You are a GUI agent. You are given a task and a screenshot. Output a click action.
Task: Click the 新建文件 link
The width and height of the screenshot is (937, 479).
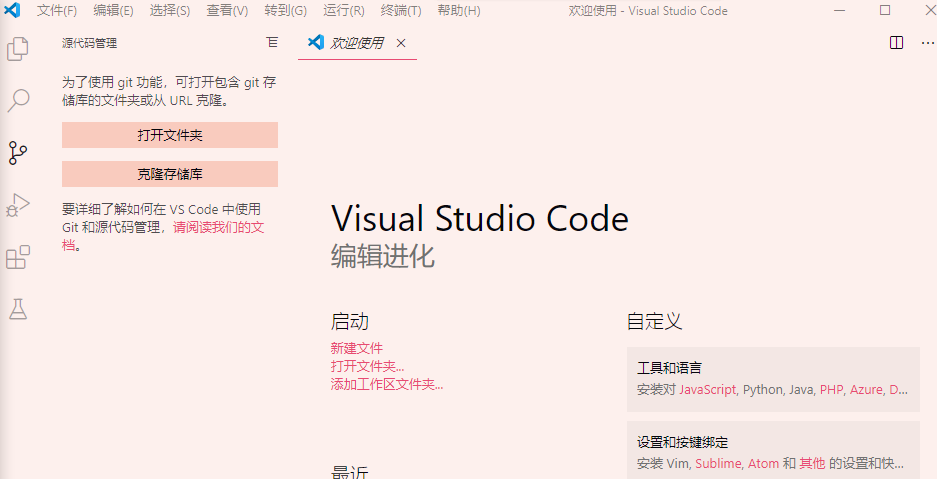(357, 348)
